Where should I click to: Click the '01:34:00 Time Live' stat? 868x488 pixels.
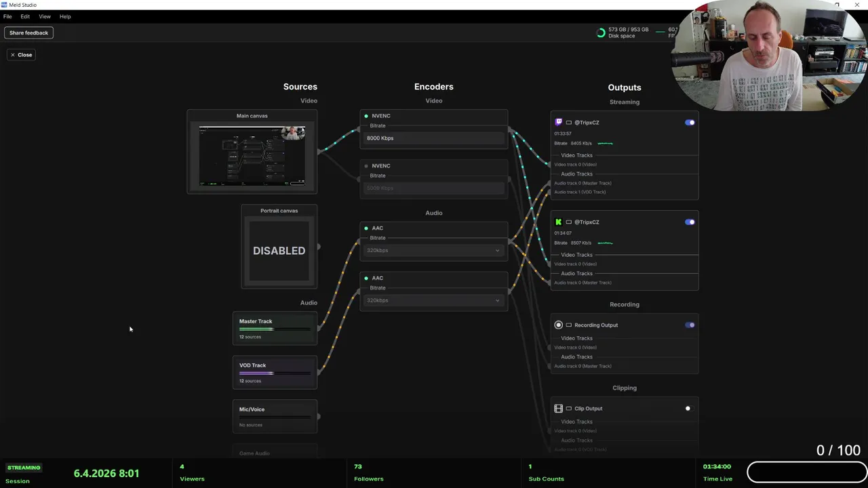click(717, 473)
